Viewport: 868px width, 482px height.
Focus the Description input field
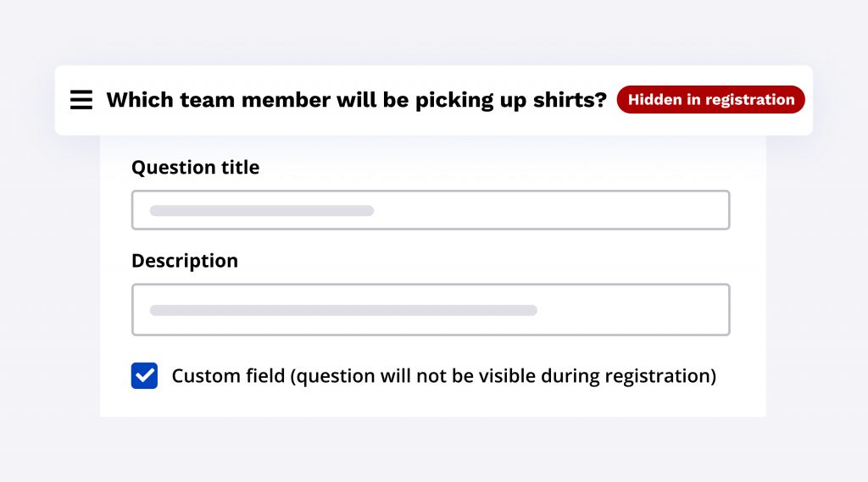coord(430,310)
